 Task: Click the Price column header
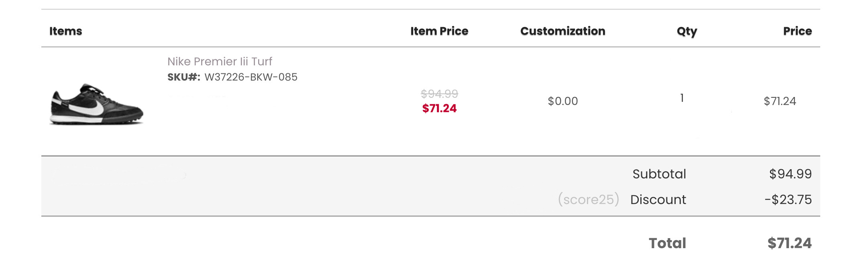[797, 31]
